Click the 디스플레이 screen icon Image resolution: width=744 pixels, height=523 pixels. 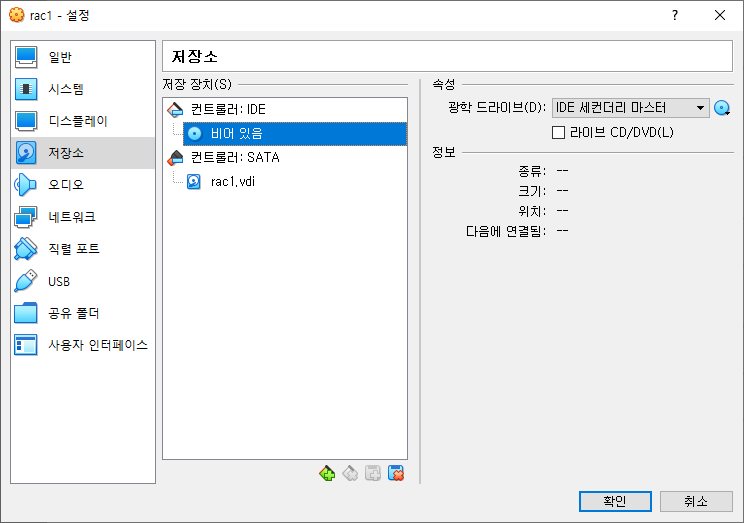[26, 121]
